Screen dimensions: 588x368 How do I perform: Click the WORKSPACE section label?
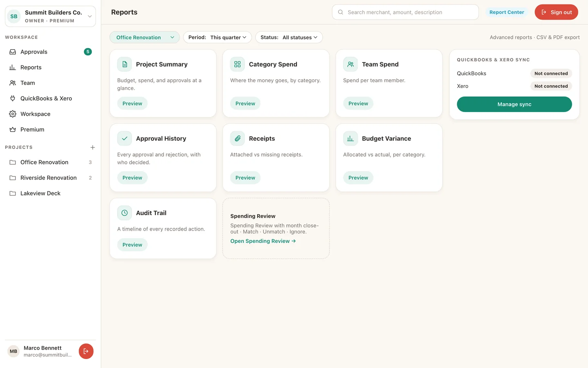(21, 37)
